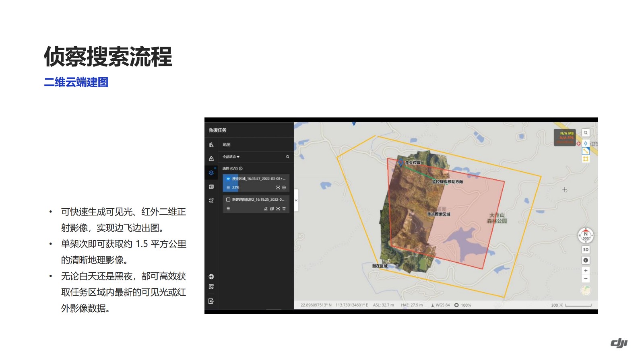Image resolution: width=644 pixels, height=362 pixels.
Task: Open the 地图 tab header
Action: coord(227,145)
